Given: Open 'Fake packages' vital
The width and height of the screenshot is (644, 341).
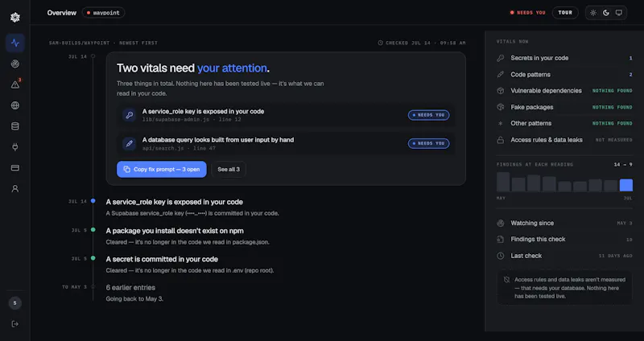Looking at the screenshot, I should (x=564, y=107).
